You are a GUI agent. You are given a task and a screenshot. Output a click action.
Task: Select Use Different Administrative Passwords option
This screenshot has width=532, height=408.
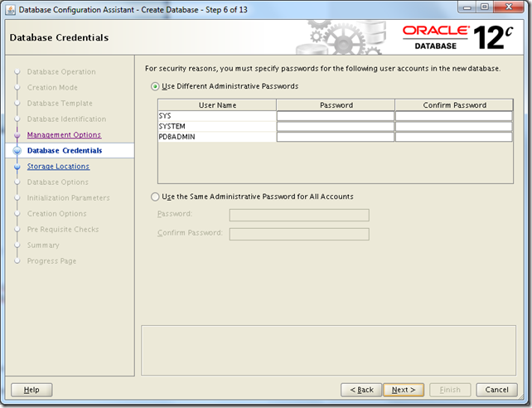point(155,86)
